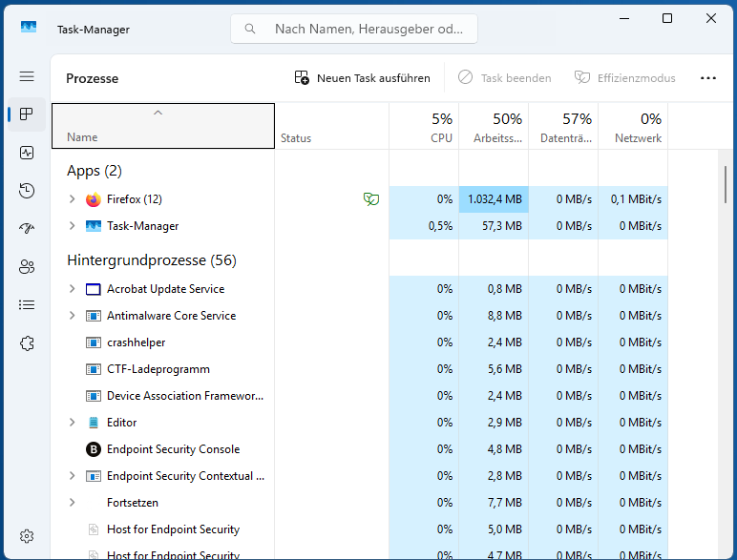Click Firefox memory value 1.032,4 MB

[495, 199]
